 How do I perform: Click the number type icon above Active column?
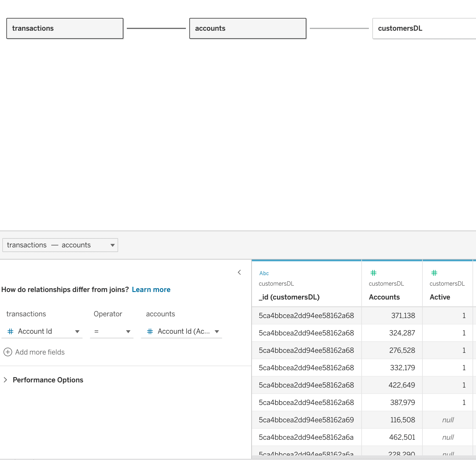click(x=434, y=273)
